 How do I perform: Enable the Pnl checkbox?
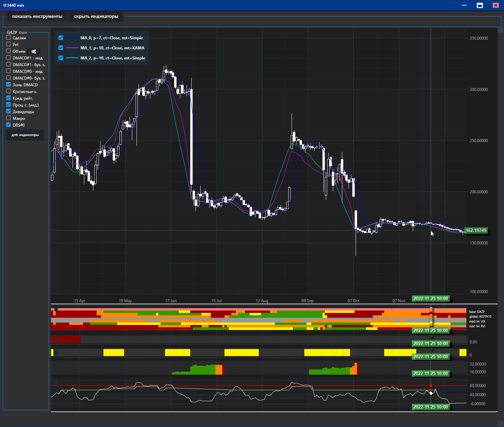tap(9, 44)
